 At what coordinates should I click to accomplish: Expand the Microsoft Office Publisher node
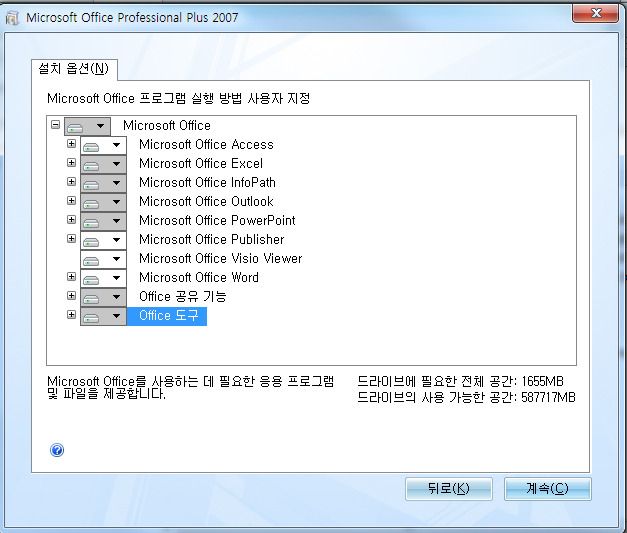(x=72, y=238)
